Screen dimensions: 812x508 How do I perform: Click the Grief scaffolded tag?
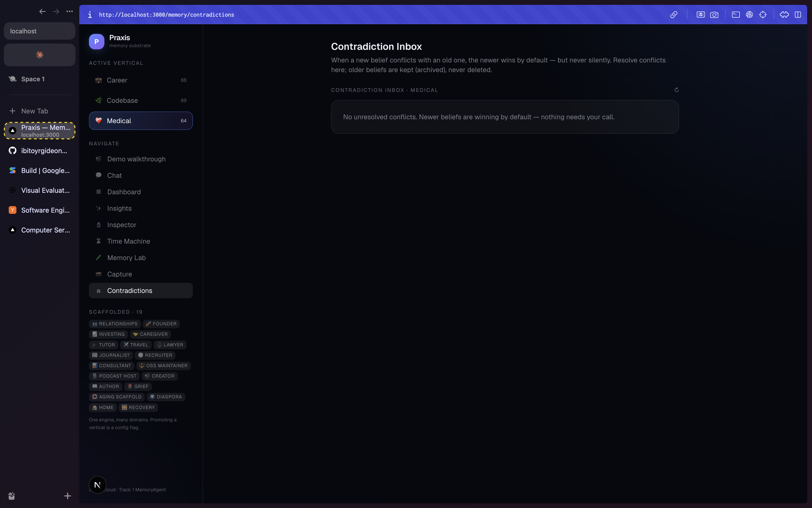[138, 386]
